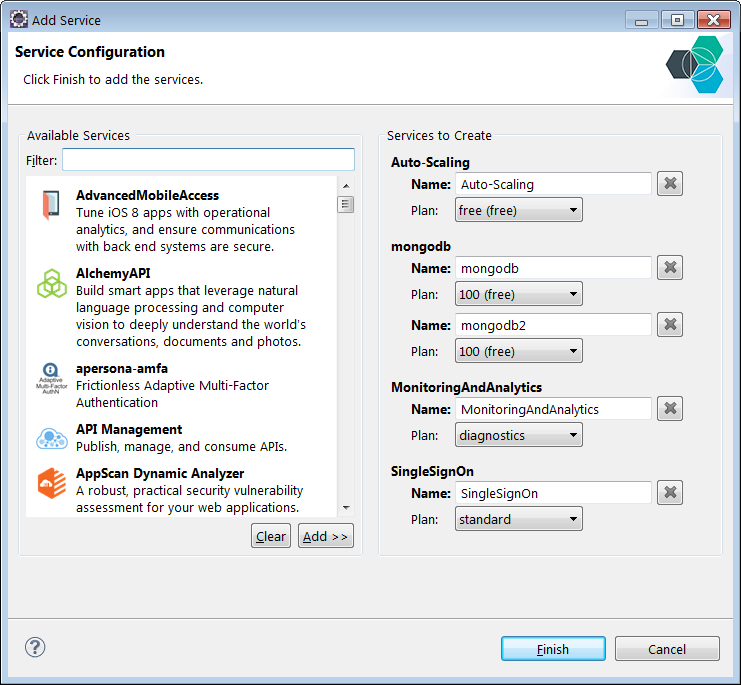
Task: Select the AppScan Dynamic Analyzer title
Action: pyautogui.click(x=160, y=473)
